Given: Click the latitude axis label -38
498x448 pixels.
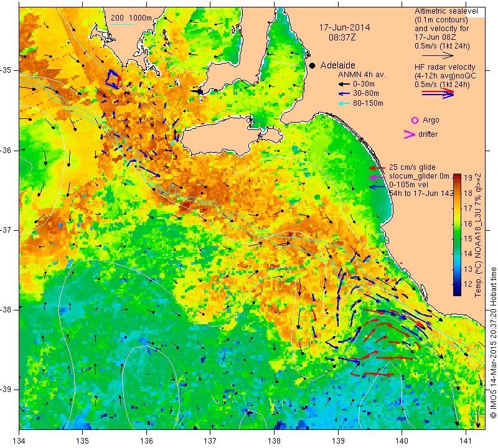Looking at the screenshot, I should pyautogui.click(x=6, y=310).
